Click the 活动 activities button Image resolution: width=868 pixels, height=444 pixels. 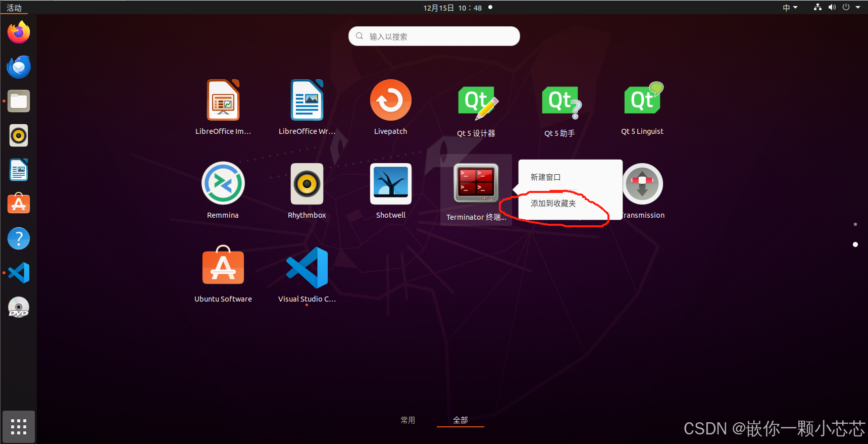(14, 8)
